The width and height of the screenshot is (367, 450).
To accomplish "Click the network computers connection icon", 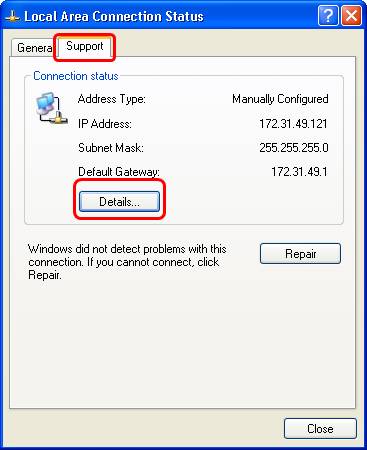I will tap(51, 108).
